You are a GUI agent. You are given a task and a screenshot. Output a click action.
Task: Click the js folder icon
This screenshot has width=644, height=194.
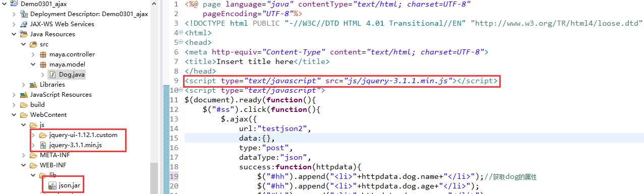click(34, 124)
